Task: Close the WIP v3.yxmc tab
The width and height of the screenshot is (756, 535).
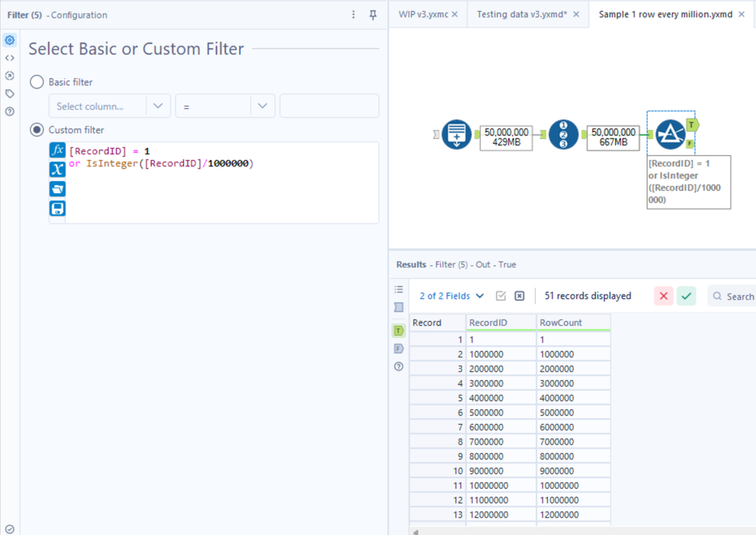Action: (455, 14)
